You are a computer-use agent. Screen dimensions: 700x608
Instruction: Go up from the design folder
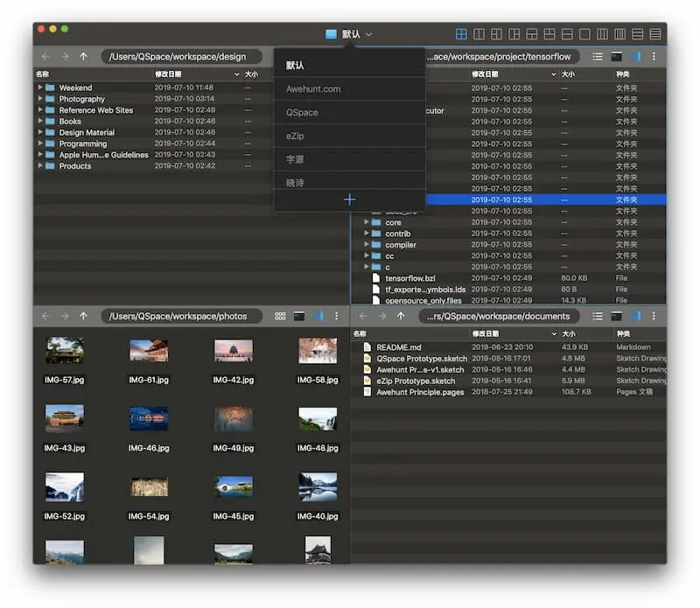[83, 56]
